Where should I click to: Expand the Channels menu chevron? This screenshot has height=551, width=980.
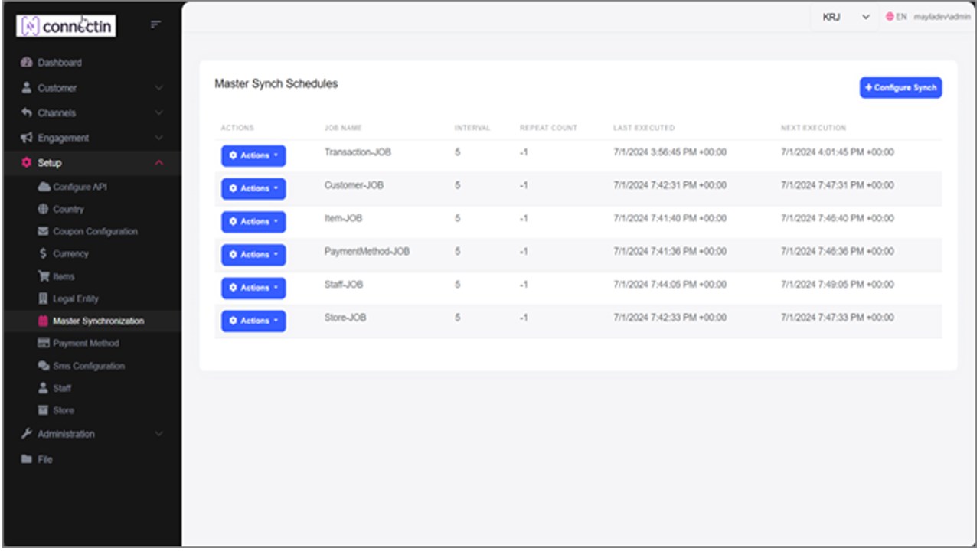158,113
